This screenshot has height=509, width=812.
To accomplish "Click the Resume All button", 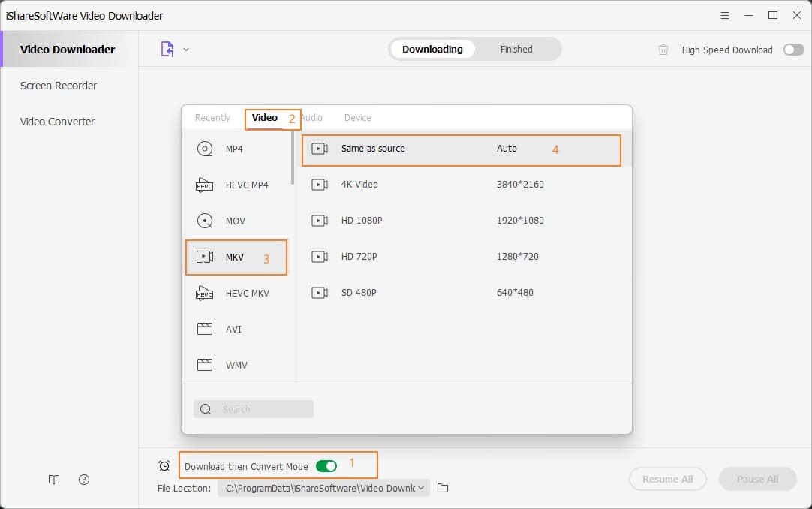I will (x=667, y=479).
